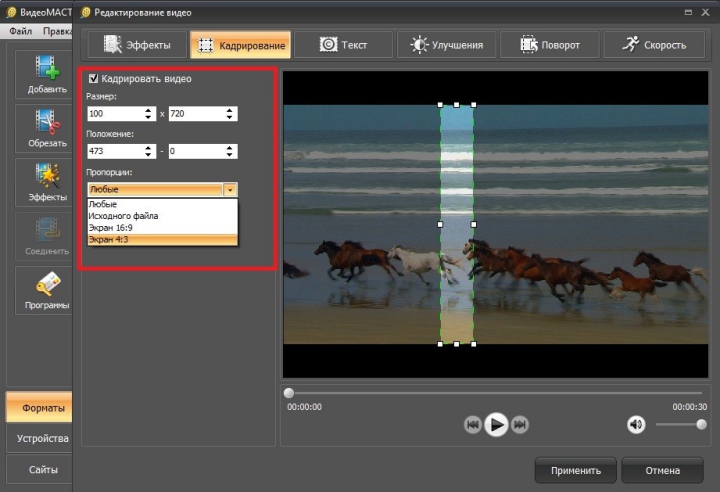Screen dimensions: 720x492
Task: Jump to next frame button
Action: pyautogui.click(x=519, y=425)
